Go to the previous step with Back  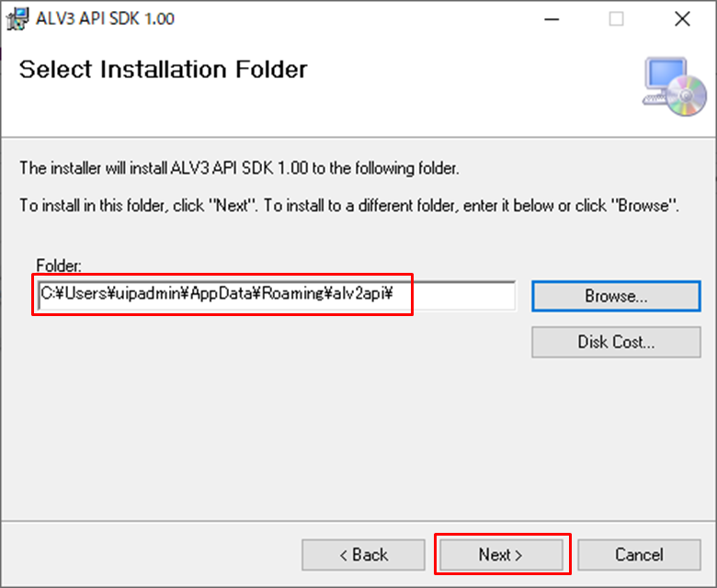click(363, 554)
